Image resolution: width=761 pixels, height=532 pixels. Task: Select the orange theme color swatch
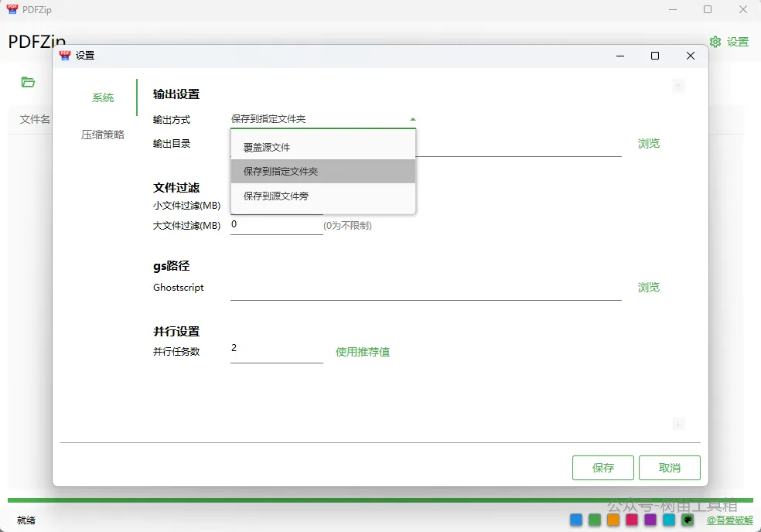pos(613,520)
